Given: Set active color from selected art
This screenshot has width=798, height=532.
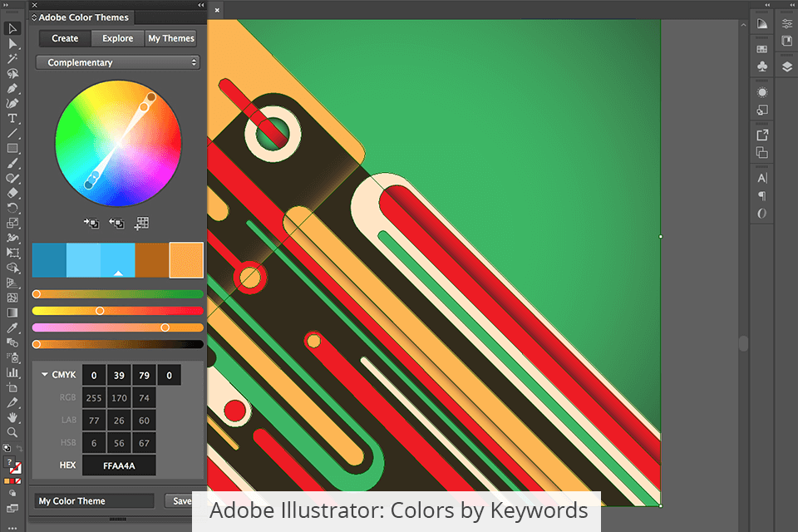Looking at the screenshot, I should pos(91,223).
